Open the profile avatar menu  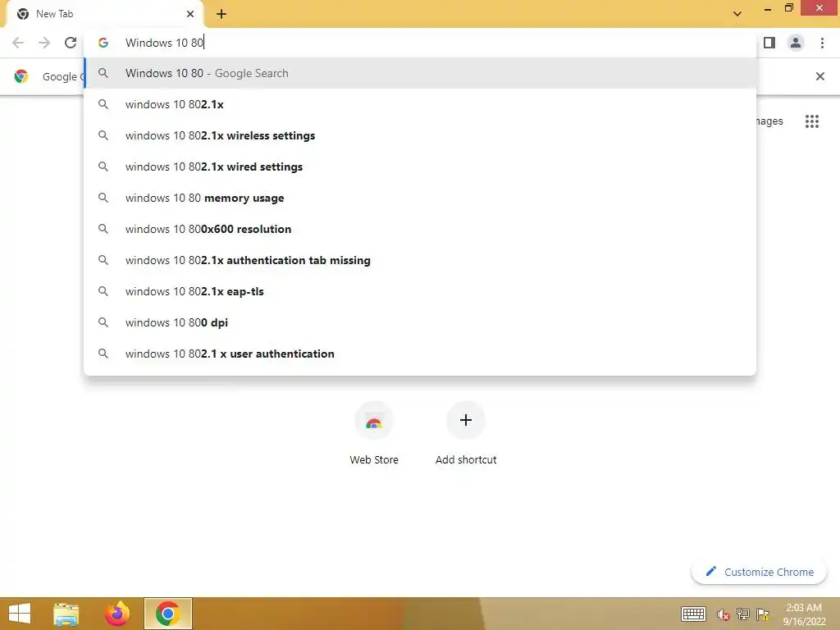(796, 43)
